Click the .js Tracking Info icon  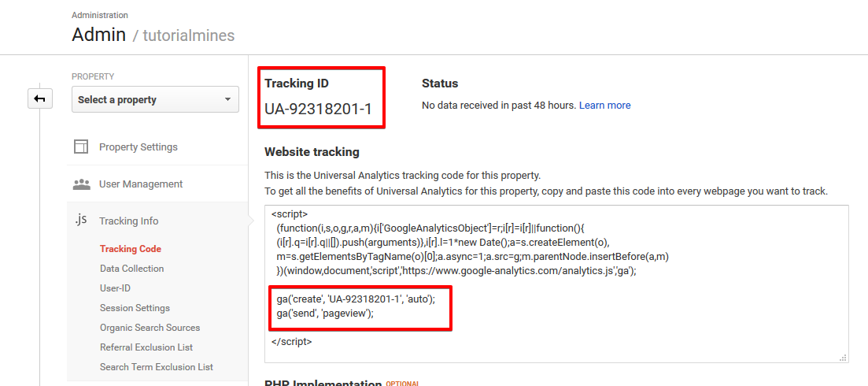81,220
